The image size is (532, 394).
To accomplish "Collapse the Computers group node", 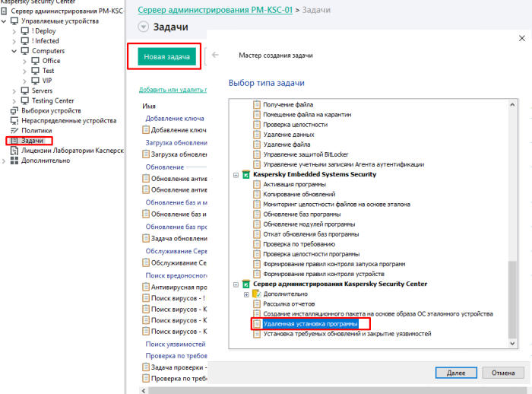I will 14,51.
